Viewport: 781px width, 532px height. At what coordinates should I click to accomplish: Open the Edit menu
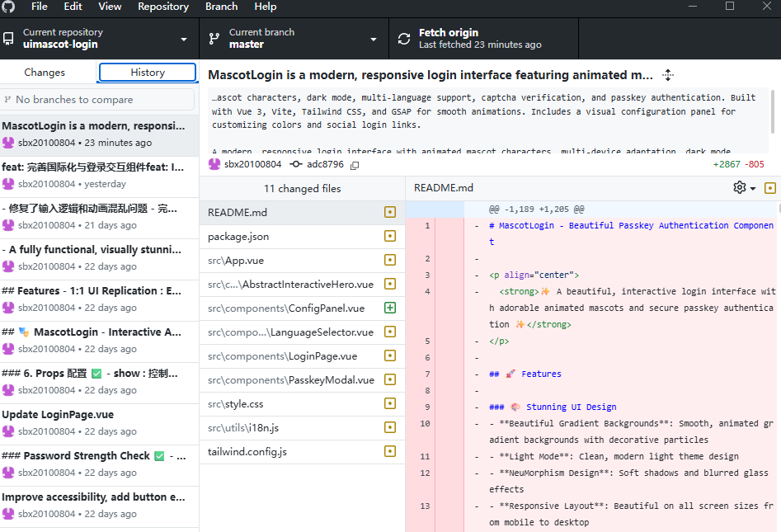point(73,7)
